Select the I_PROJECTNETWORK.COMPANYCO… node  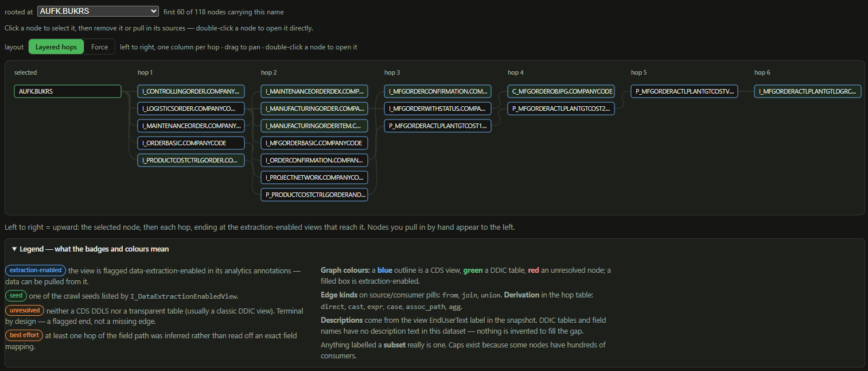point(314,177)
